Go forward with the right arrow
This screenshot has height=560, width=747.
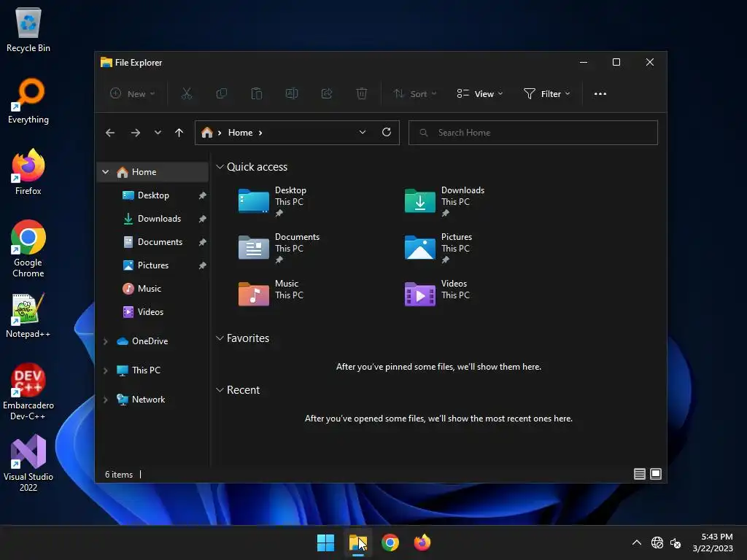click(136, 133)
